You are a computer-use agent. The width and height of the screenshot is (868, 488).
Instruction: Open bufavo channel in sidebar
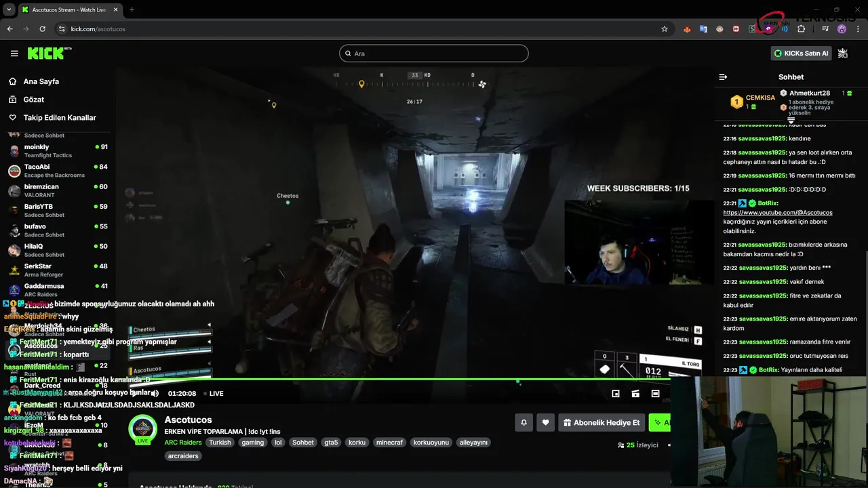(58, 230)
